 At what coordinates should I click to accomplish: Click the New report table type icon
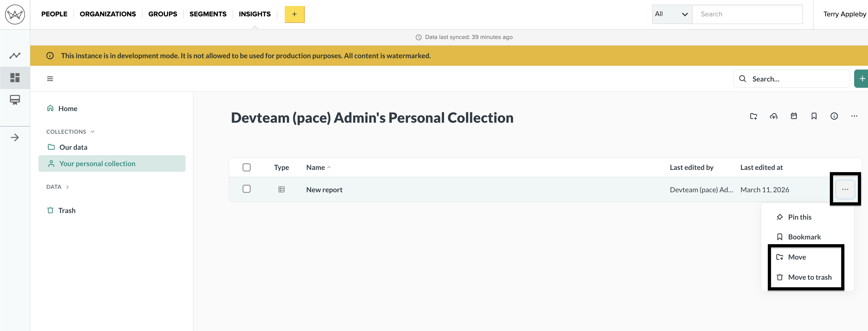281,190
